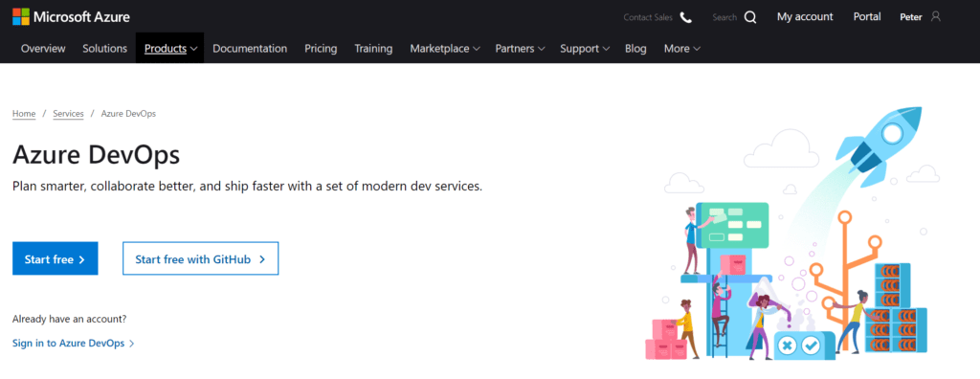This screenshot has height=379, width=980.
Task: Select Pricing in the navigation
Action: point(321,48)
